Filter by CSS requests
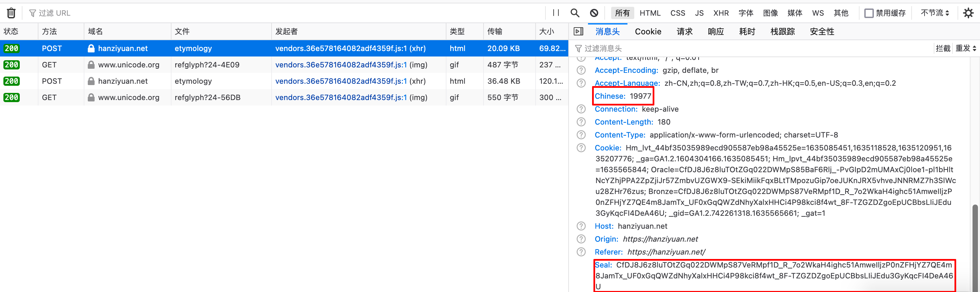 (x=677, y=13)
